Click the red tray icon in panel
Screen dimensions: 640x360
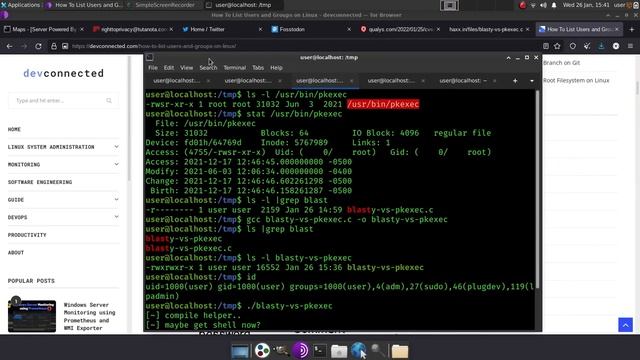(x=522, y=5)
